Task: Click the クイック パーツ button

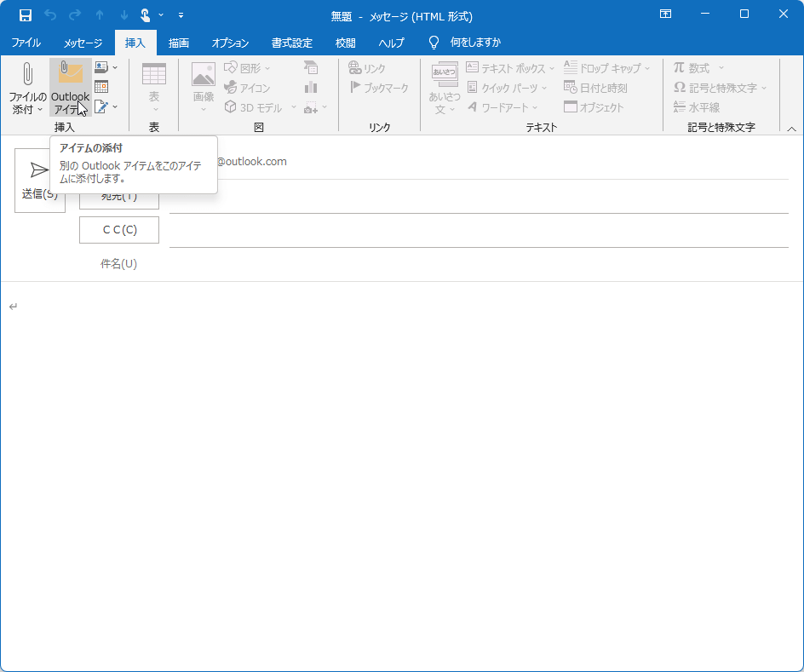Action: click(507, 88)
